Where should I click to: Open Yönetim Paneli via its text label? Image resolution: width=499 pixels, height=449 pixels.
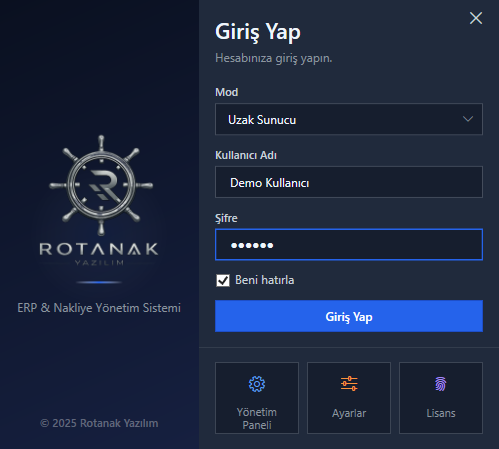257,419
